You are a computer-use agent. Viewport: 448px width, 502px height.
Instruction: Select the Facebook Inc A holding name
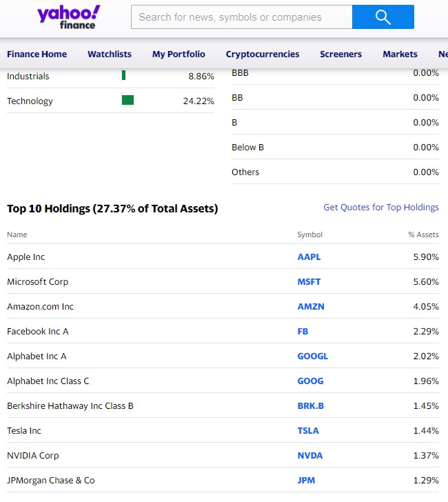click(38, 332)
